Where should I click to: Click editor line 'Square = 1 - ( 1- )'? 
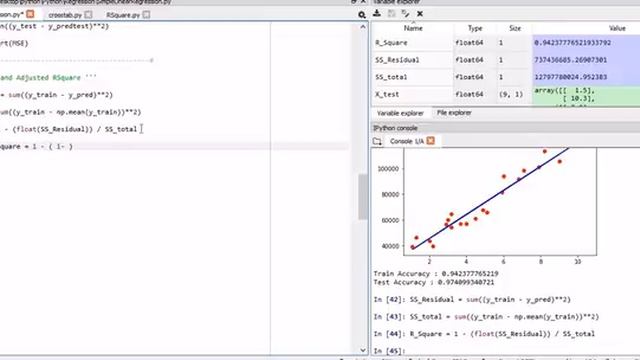[x=36, y=147]
